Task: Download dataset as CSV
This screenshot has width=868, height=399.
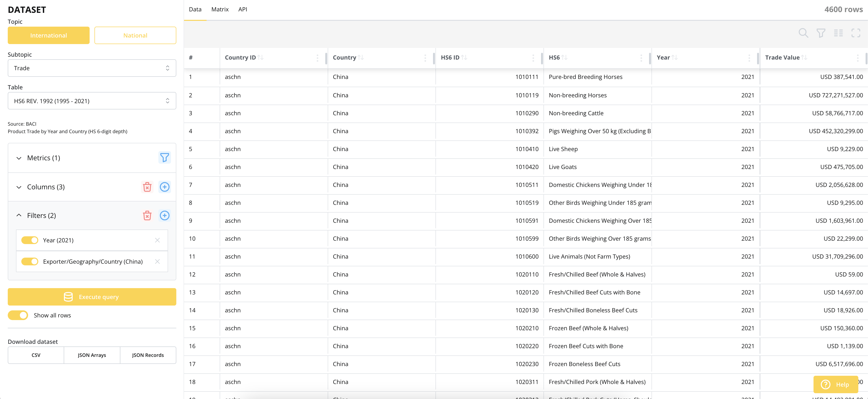Action: 36,355
